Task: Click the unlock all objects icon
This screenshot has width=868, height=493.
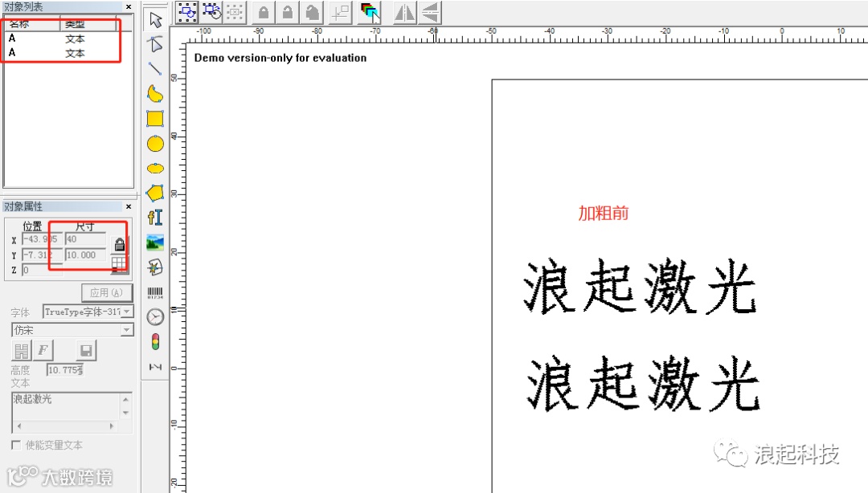Action: pos(312,12)
